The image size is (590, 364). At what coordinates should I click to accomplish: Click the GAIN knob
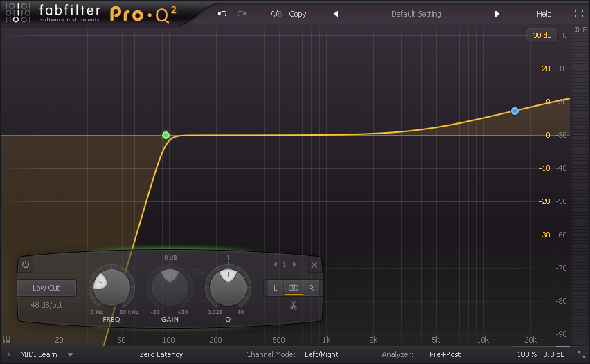click(x=170, y=288)
